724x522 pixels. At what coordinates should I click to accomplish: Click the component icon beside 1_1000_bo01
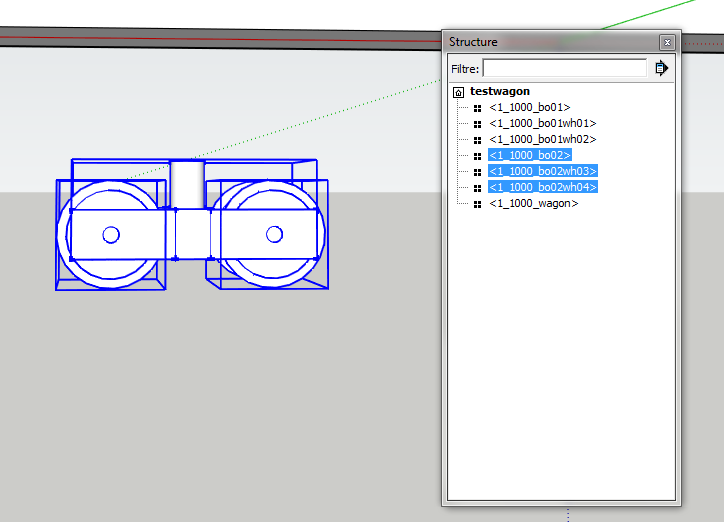477,108
